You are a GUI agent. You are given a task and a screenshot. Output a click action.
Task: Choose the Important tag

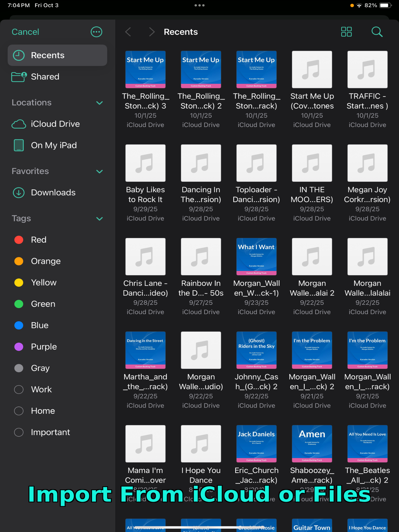point(57,432)
